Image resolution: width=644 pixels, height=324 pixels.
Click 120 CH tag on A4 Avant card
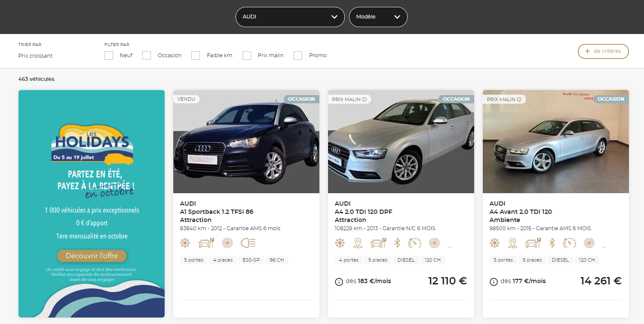click(587, 260)
